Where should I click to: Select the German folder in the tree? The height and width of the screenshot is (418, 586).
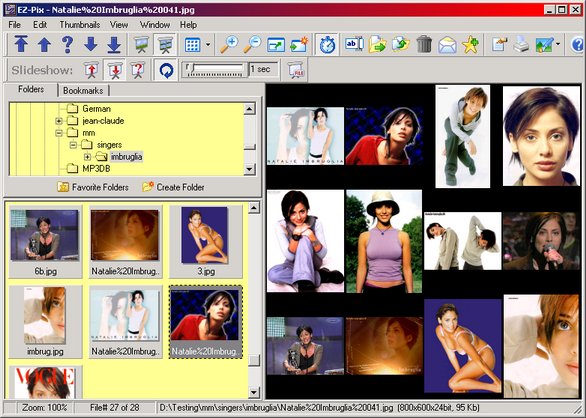pyautogui.click(x=96, y=109)
